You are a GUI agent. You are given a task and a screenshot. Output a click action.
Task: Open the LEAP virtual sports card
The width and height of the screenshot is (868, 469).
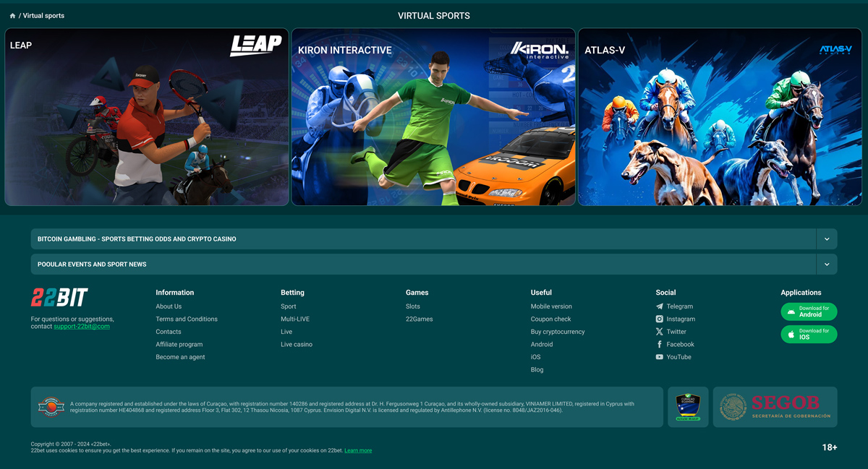tap(147, 117)
